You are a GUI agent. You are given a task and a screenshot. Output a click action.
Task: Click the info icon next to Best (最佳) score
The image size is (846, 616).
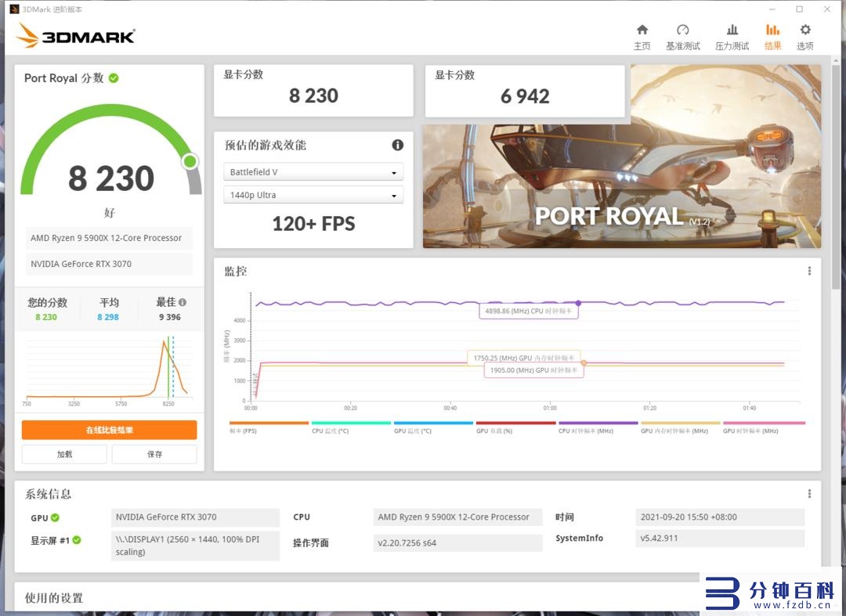(x=183, y=302)
